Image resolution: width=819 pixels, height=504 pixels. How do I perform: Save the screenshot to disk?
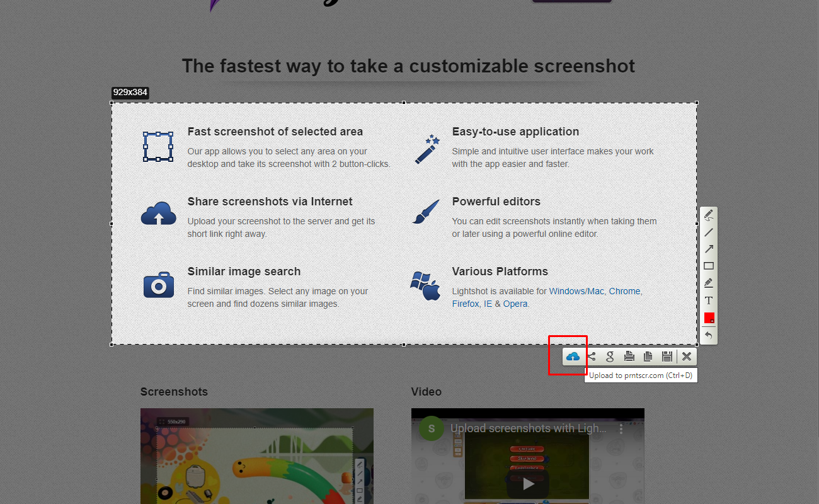coord(667,357)
